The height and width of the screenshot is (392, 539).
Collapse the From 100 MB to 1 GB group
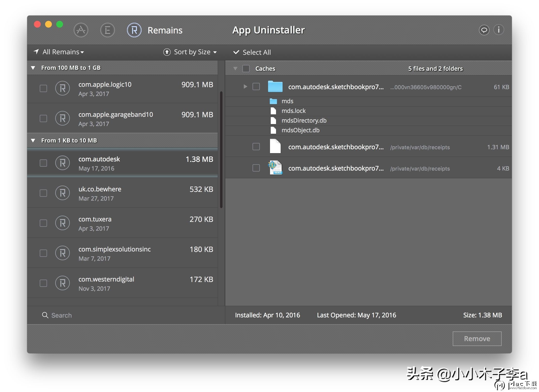[33, 68]
